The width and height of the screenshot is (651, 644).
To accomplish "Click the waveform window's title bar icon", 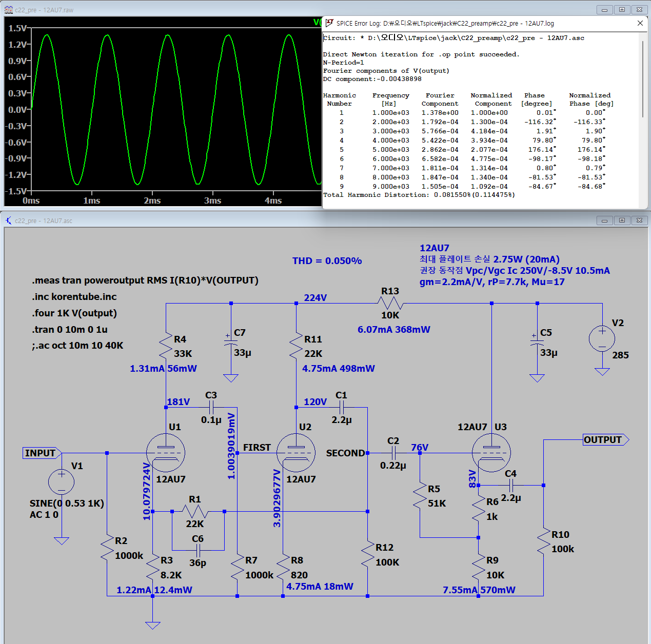I will pos(9,10).
